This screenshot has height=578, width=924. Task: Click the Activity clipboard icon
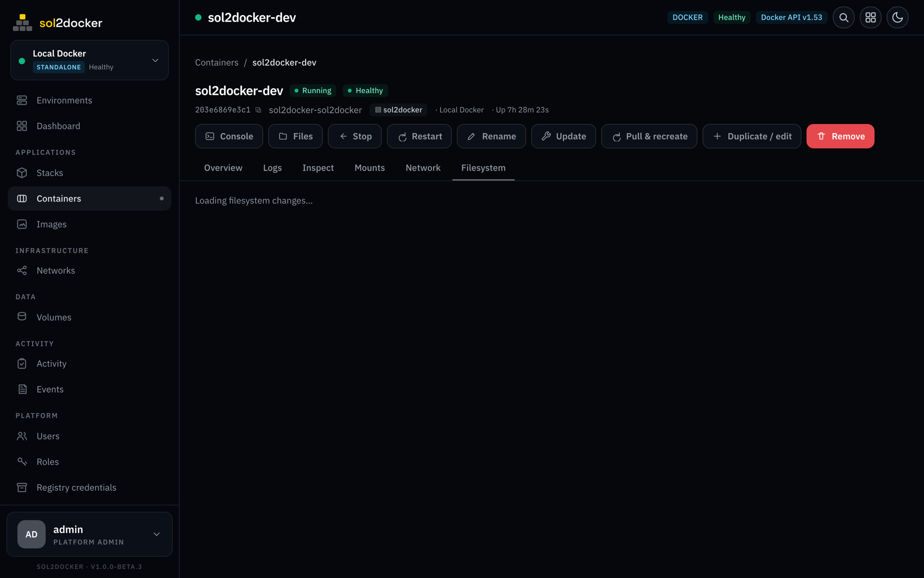click(x=22, y=363)
